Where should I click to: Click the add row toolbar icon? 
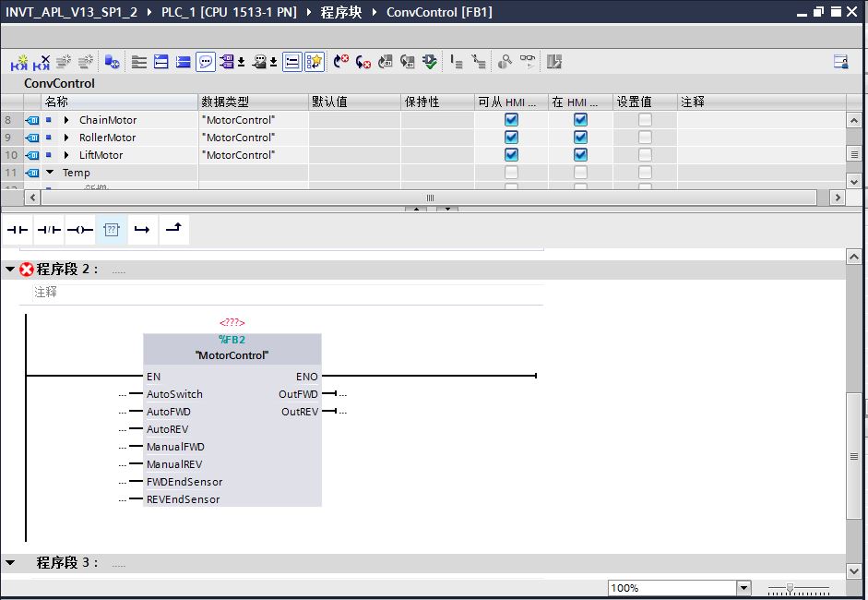coord(85,62)
